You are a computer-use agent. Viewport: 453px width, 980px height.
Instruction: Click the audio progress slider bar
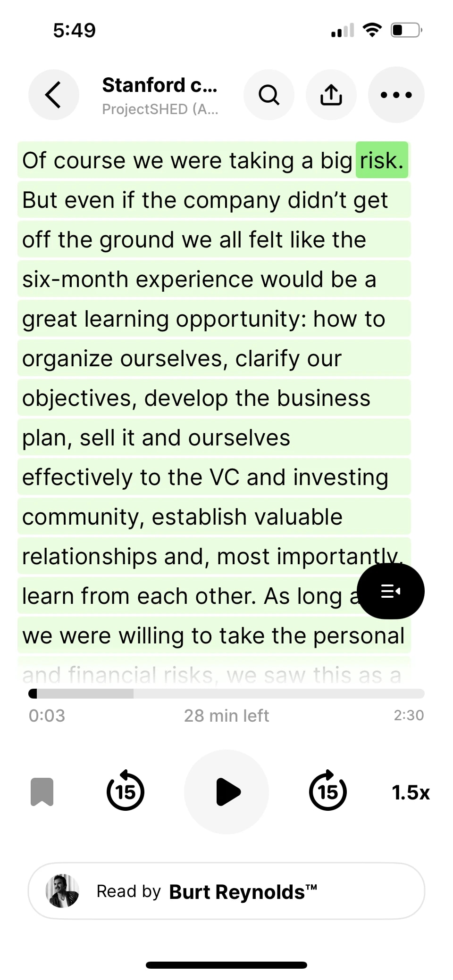tap(226, 693)
